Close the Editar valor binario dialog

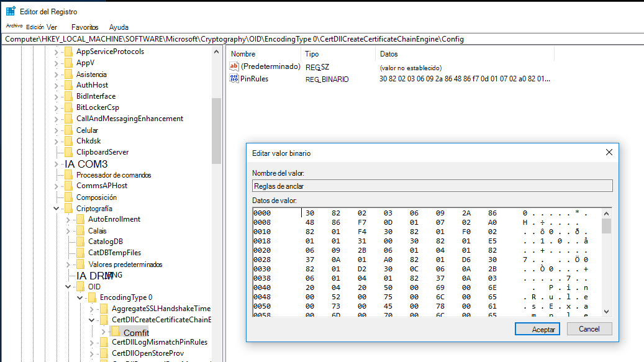click(609, 152)
